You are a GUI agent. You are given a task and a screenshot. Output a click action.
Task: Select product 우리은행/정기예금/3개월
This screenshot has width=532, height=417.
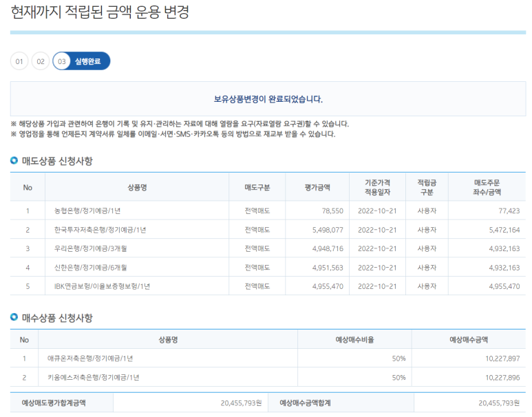click(91, 248)
